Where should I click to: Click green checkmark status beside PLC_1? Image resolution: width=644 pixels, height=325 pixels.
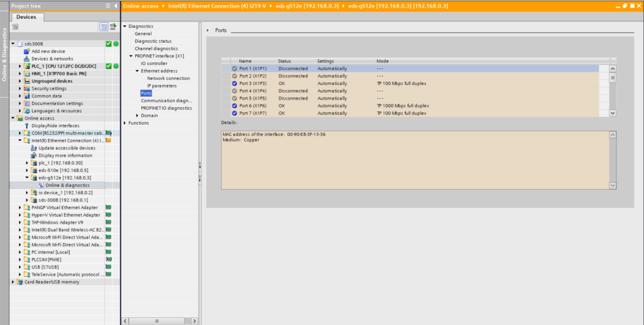point(109,66)
